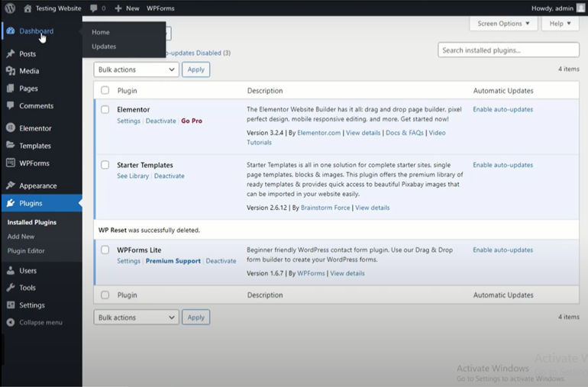The width and height of the screenshot is (588, 387).
Task: View details for Elementor plugin
Action: coord(363,133)
